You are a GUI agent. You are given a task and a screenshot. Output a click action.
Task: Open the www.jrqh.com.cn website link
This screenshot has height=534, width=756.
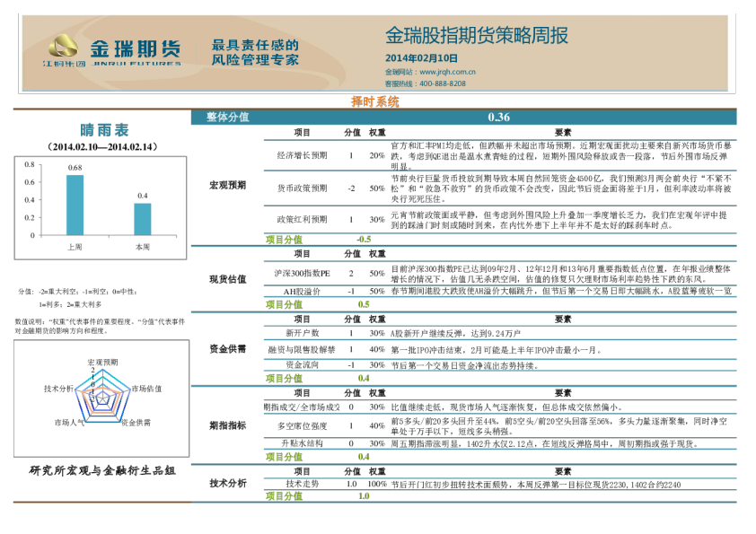click(447, 72)
